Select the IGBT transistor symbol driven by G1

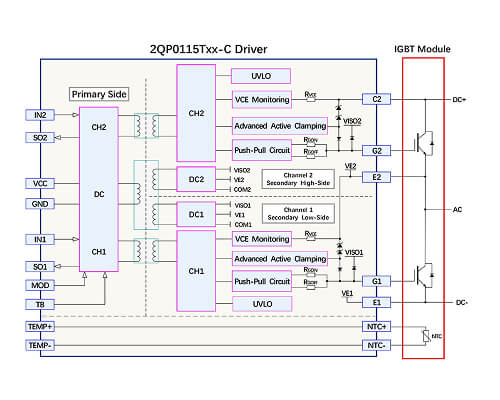pos(424,275)
